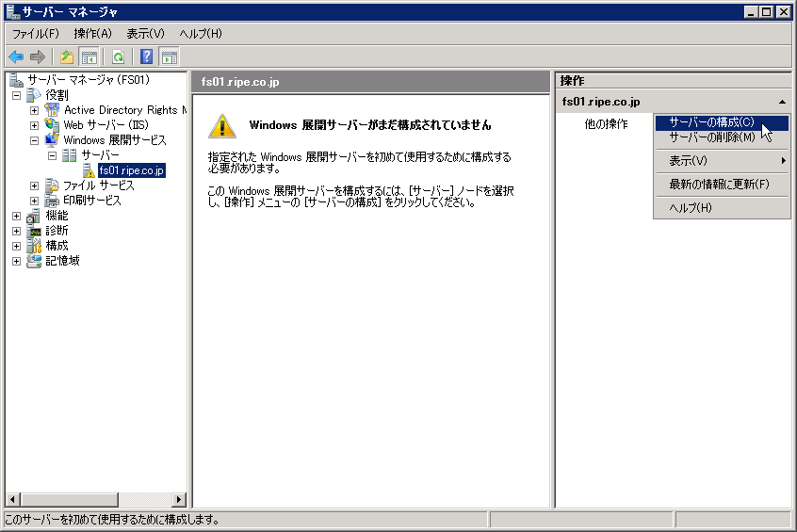Screen dimensions: 797x532
Task: Expand the ファイル サービス node
Action: 34,186
